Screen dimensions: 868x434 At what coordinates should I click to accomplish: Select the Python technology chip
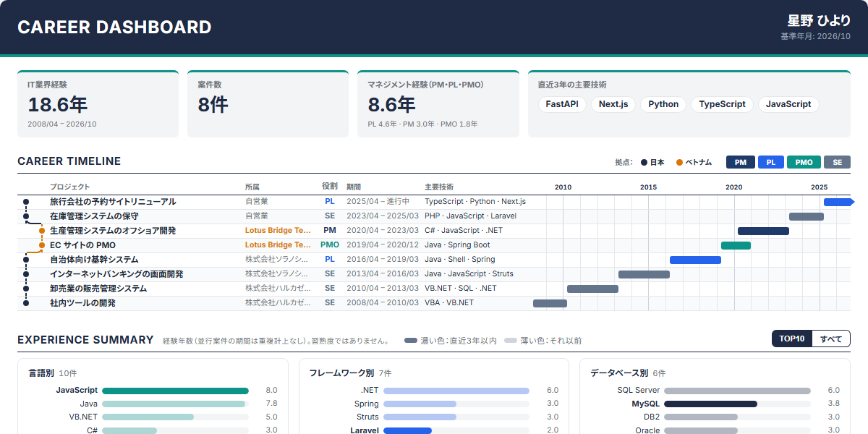click(x=663, y=104)
